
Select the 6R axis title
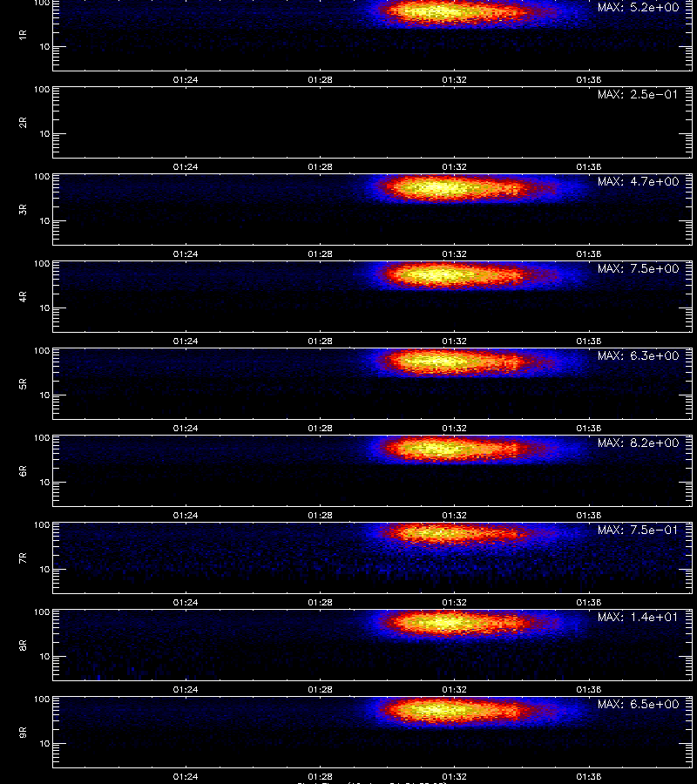[23, 470]
